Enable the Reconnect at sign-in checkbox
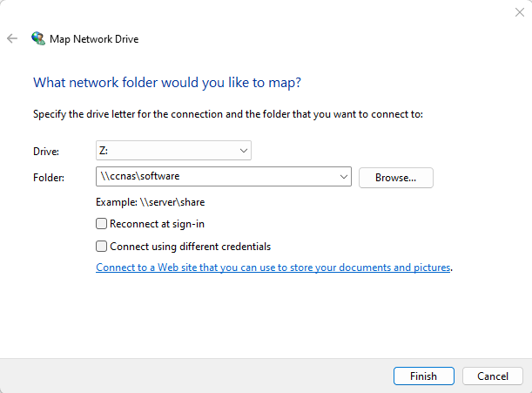The image size is (532, 393). tap(102, 224)
